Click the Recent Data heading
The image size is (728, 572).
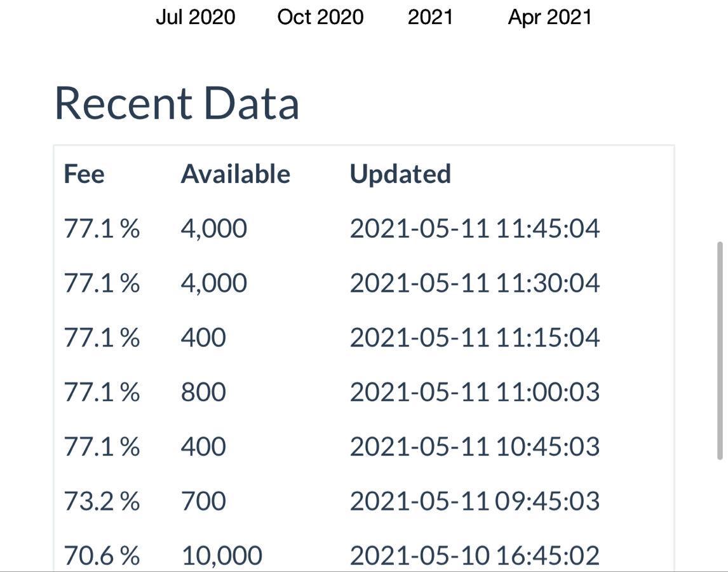pos(177,103)
